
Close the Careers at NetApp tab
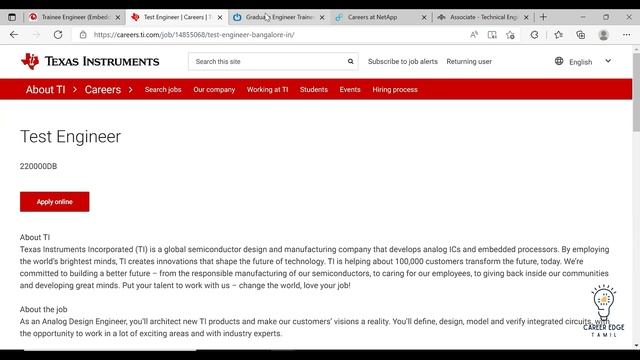pyautogui.click(x=424, y=17)
